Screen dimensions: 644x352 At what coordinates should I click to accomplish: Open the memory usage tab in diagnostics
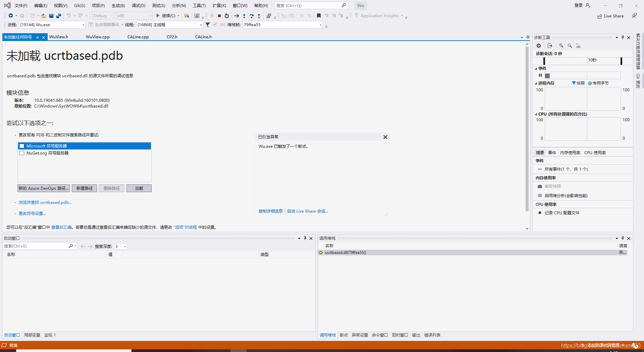(x=570, y=153)
